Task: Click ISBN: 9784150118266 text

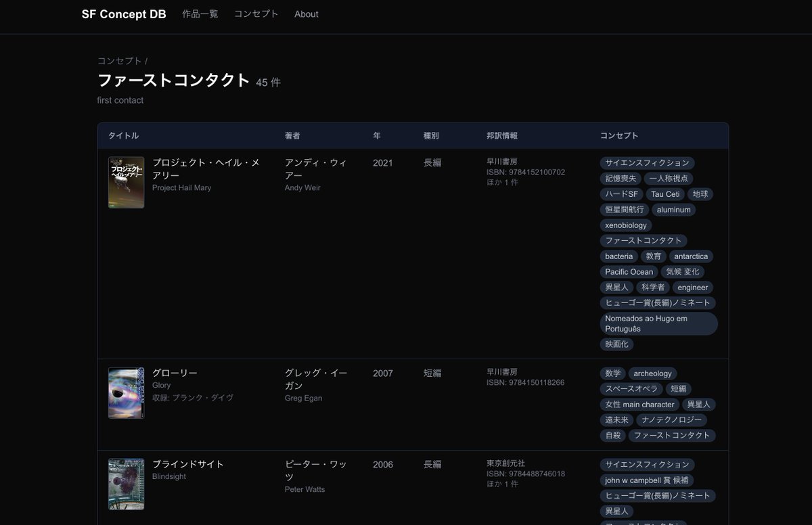Action: 526,383
